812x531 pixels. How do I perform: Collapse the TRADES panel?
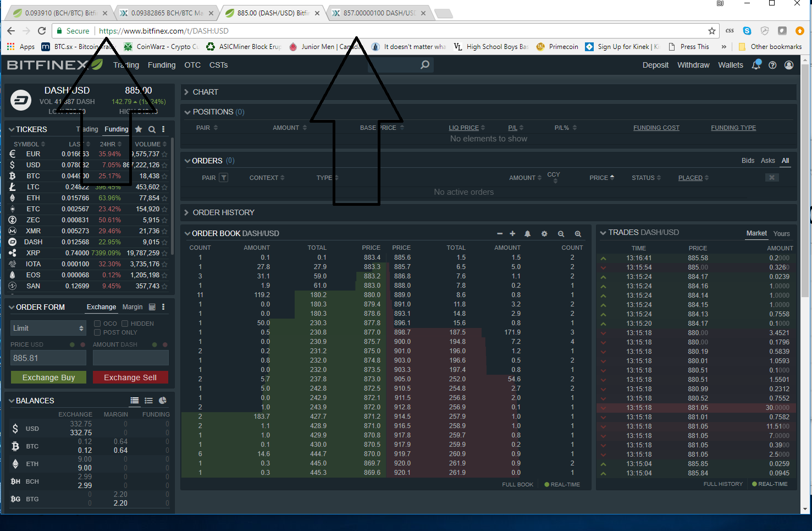point(603,233)
